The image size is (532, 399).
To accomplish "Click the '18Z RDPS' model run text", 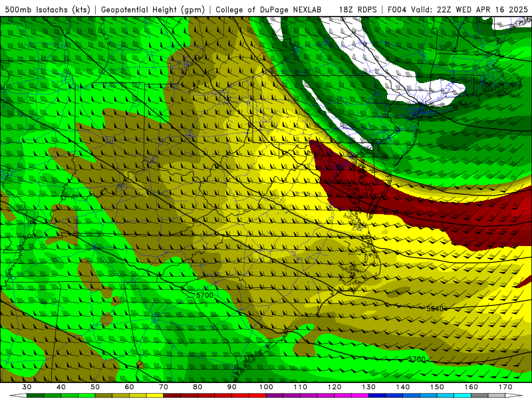I will pos(358,9).
